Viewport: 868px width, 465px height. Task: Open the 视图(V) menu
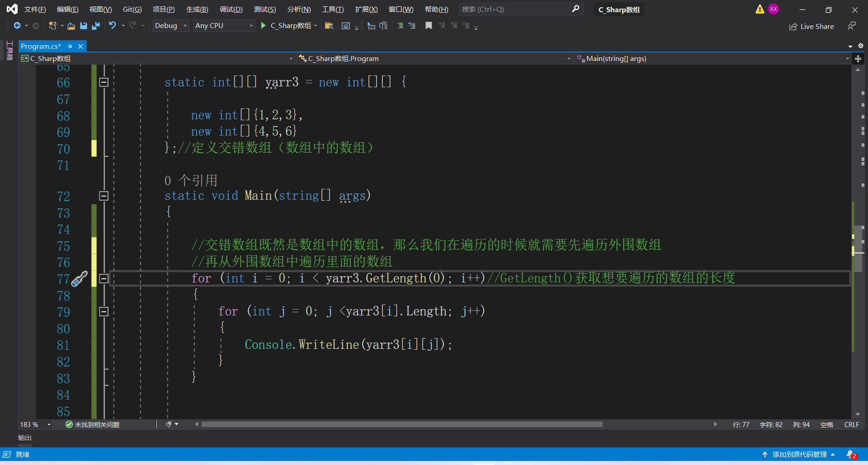(x=100, y=9)
